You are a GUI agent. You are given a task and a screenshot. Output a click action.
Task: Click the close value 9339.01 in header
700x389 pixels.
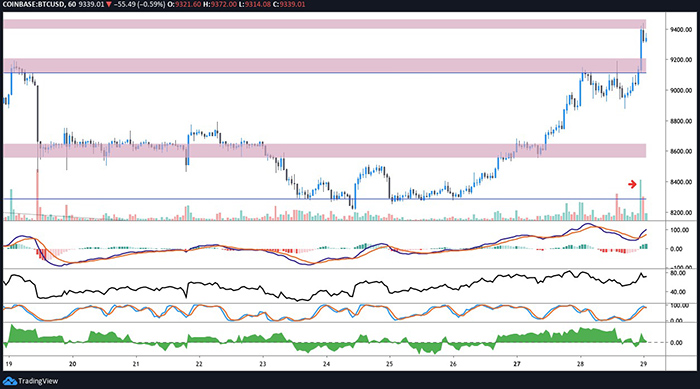point(292,4)
